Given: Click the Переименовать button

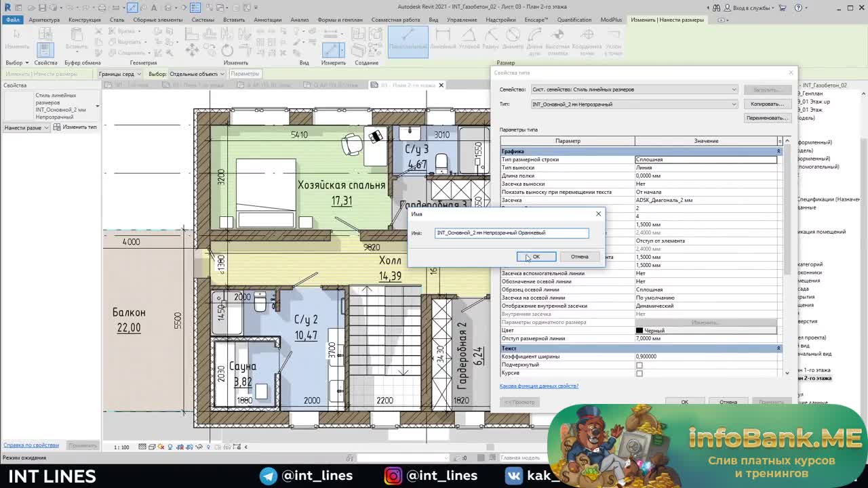Looking at the screenshot, I should 767,118.
